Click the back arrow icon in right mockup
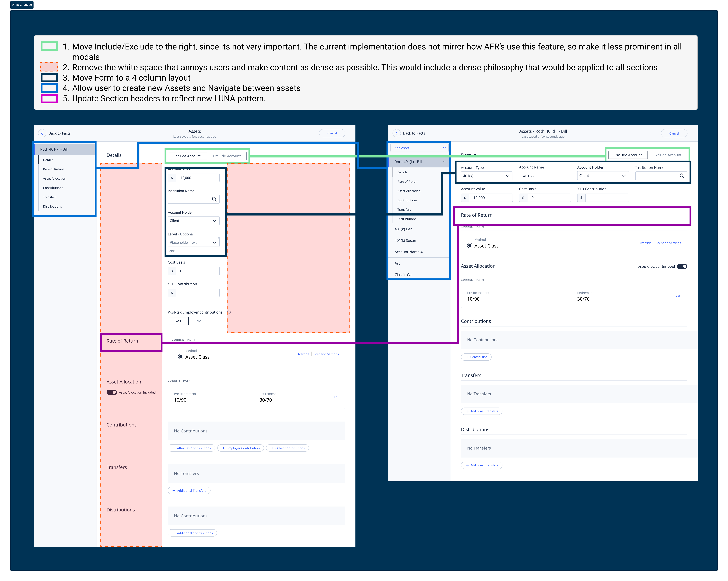728x581 pixels. [x=396, y=133]
